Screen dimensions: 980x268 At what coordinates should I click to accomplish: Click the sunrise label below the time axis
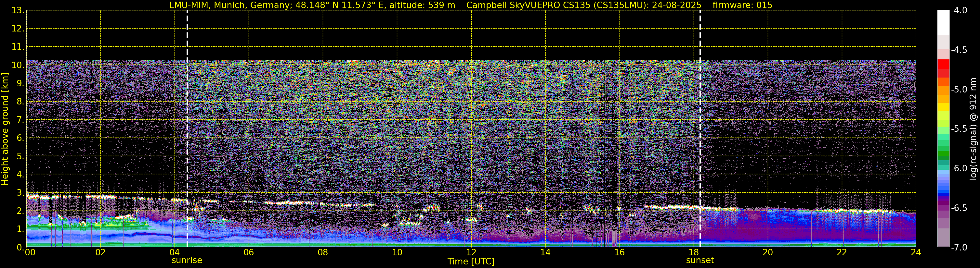187,261
